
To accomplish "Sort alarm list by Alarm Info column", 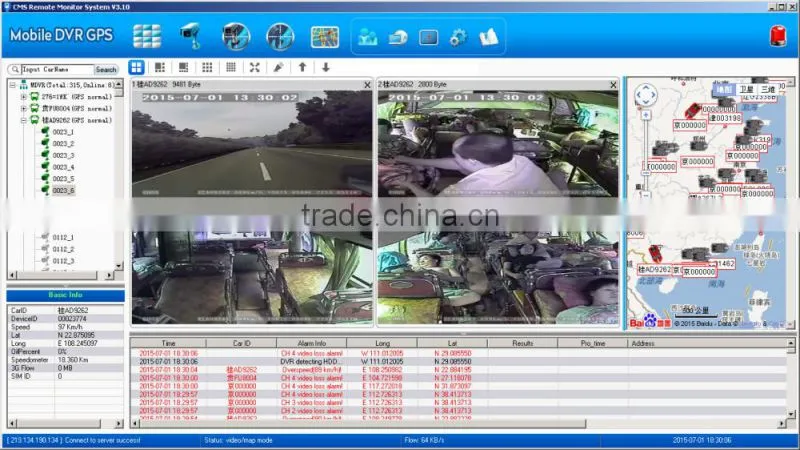I will pos(311,343).
